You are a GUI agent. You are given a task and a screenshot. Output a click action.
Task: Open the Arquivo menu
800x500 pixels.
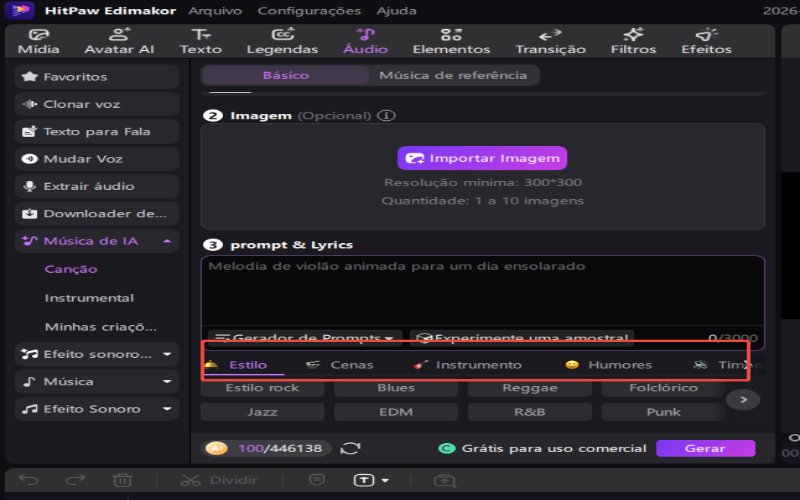pos(215,10)
